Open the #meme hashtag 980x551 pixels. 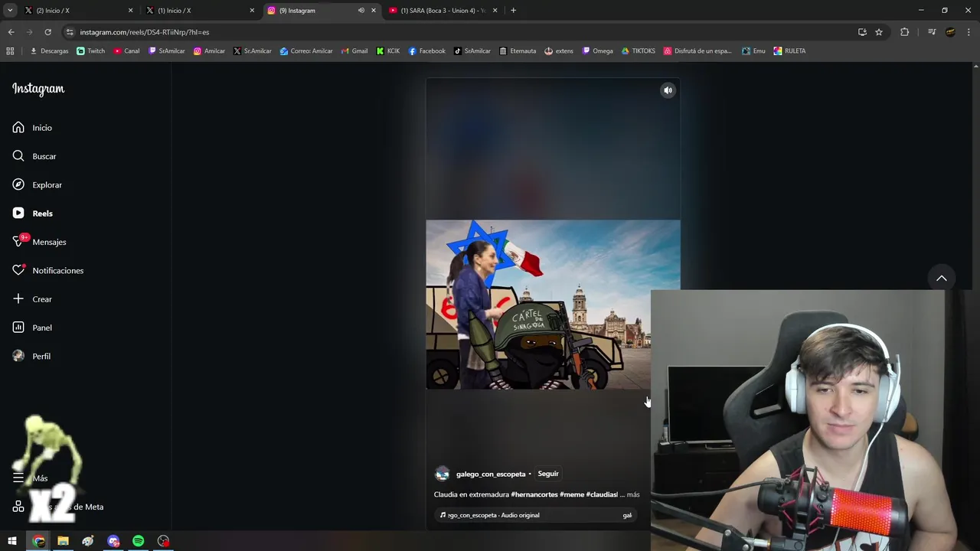572,494
